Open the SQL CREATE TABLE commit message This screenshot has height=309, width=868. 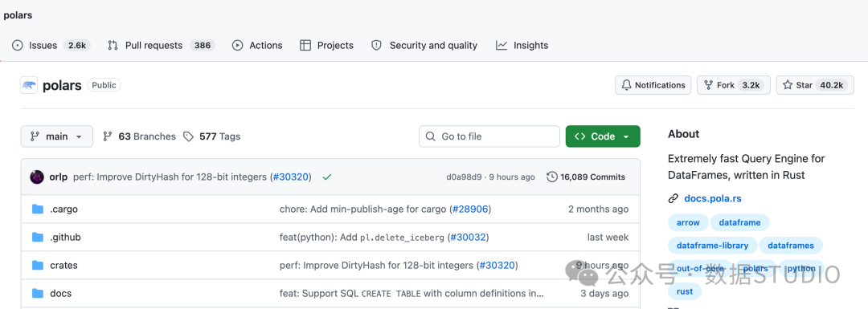coord(411,293)
